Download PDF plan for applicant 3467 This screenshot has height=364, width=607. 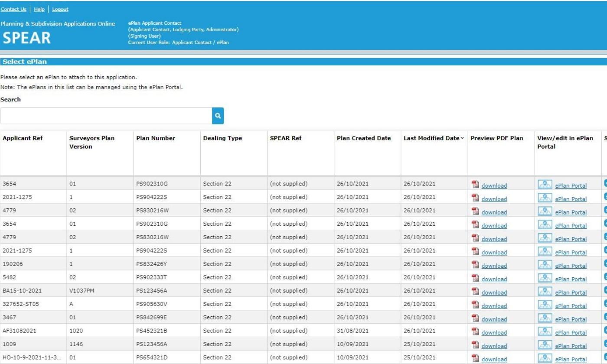494,319
